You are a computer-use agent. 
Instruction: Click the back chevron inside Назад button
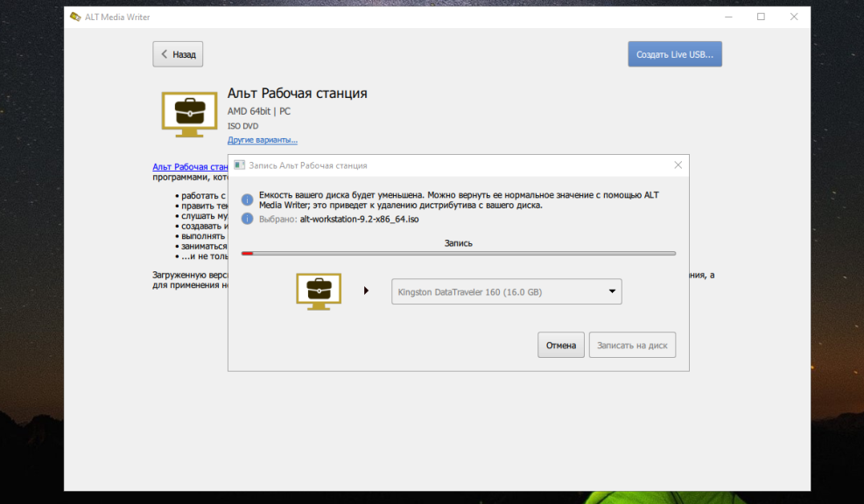166,53
